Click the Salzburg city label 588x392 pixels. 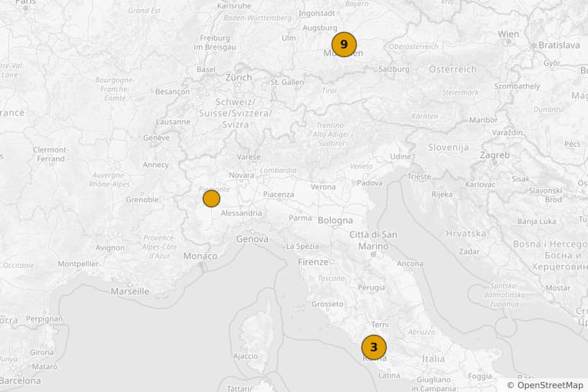[x=394, y=69]
